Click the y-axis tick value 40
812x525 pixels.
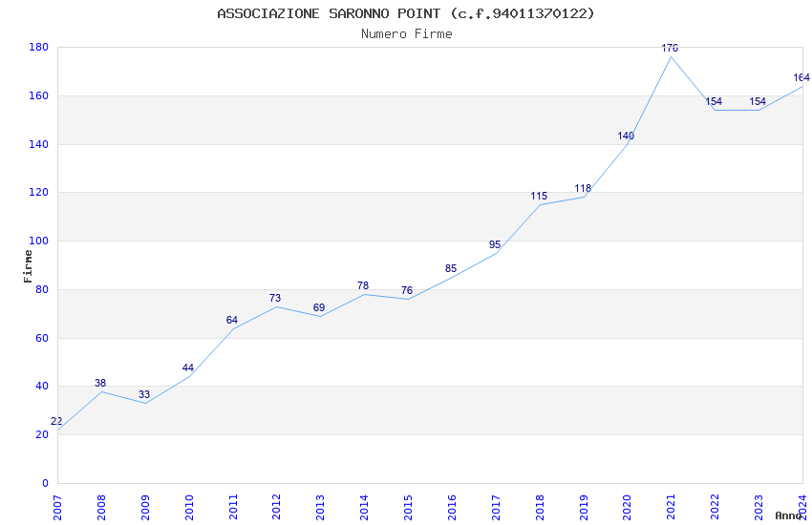[x=42, y=387]
